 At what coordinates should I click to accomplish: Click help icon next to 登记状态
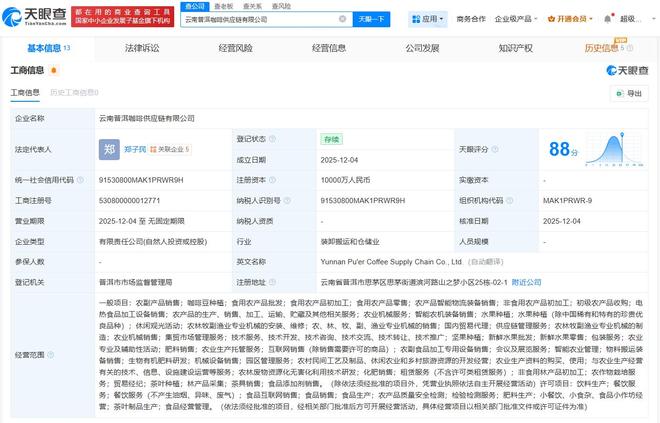(272, 139)
